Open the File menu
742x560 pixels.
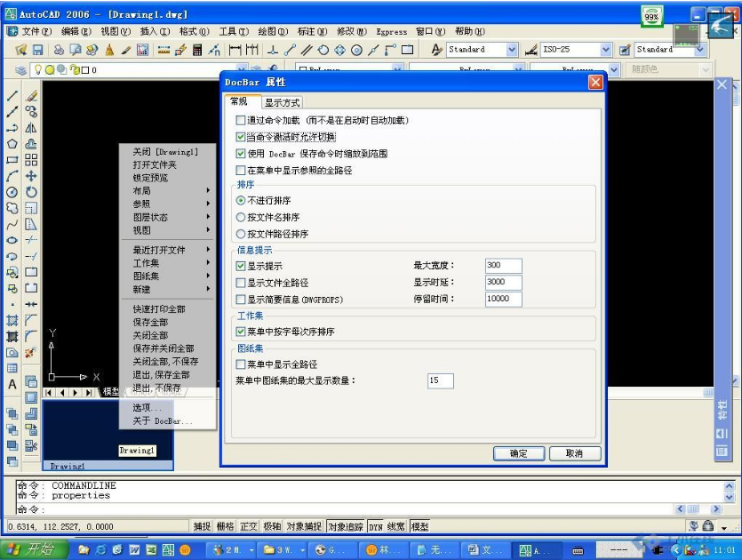[37, 31]
